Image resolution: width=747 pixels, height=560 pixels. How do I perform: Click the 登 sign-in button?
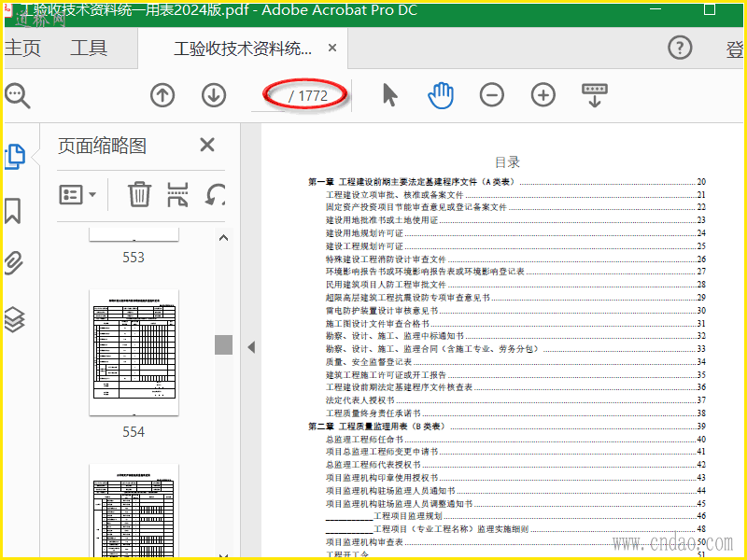point(734,49)
